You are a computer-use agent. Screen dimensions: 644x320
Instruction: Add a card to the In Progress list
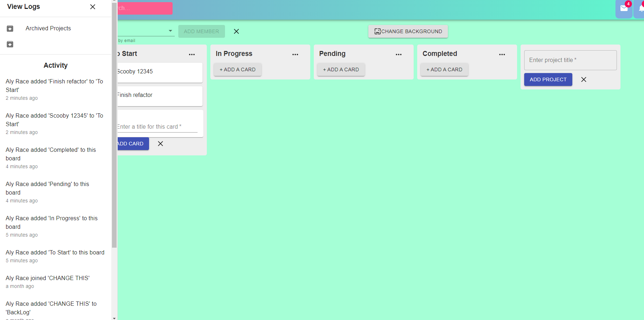click(x=237, y=69)
